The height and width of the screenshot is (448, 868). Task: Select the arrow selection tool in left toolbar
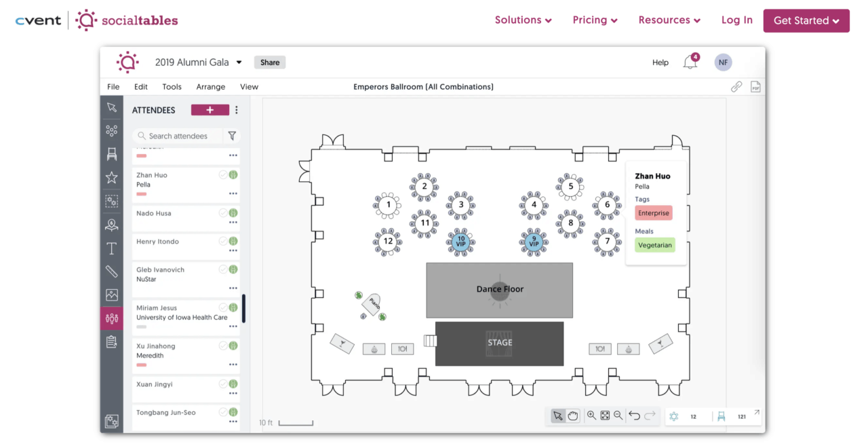[111, 107]
